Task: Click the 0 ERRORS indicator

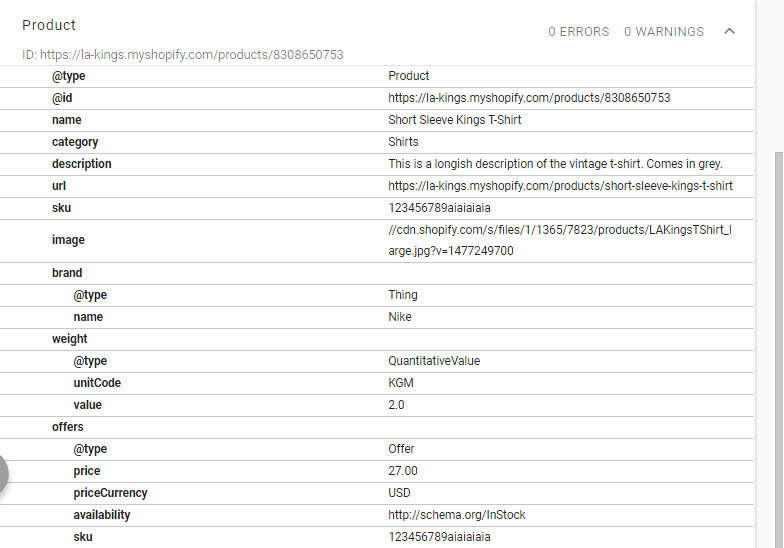Action: (x=578, y=32)
